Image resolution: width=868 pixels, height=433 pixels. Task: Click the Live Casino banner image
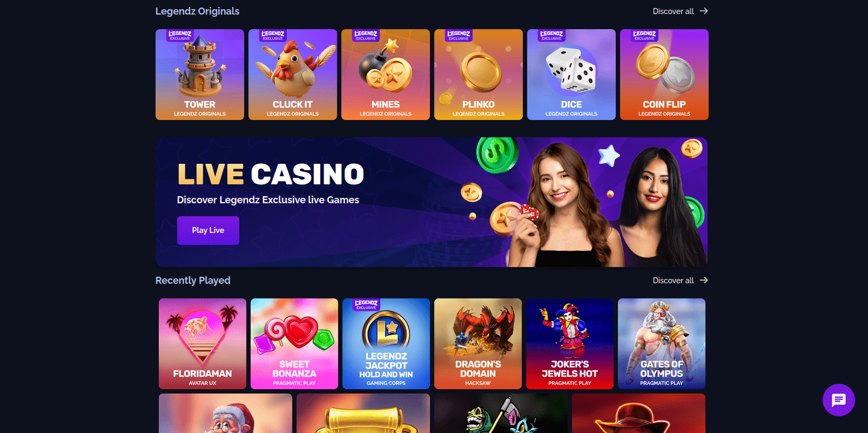coord(432,202)
